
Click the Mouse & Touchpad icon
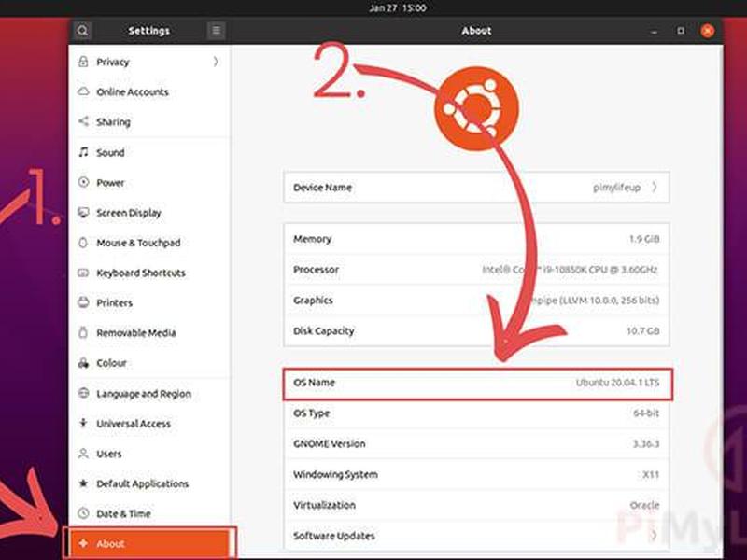click(x=83, y=243)
